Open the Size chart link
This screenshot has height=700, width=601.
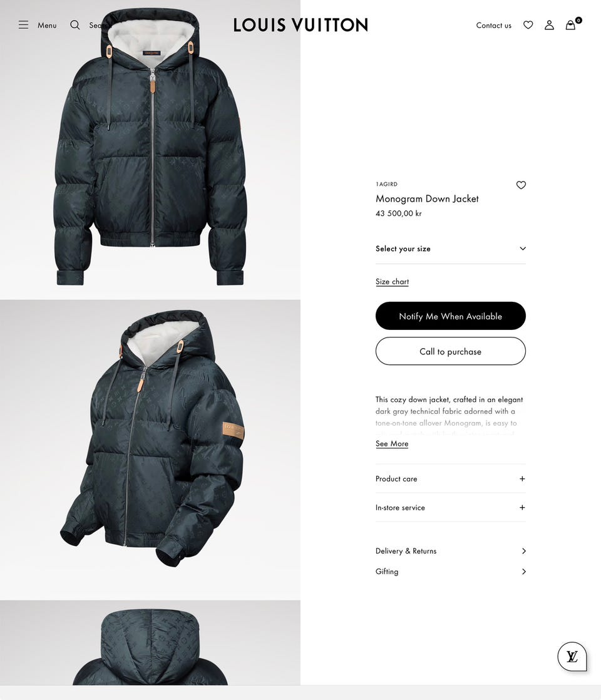point(392,282)
